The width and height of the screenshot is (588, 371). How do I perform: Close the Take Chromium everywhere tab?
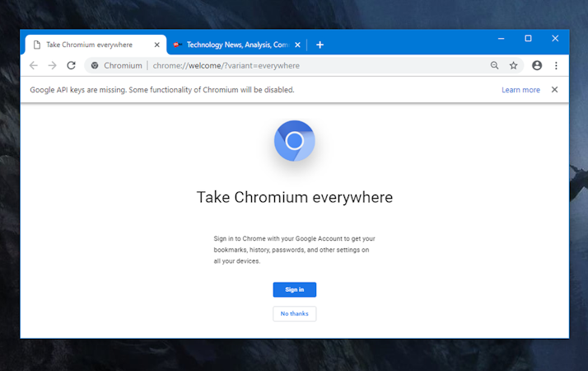point(157,45)
